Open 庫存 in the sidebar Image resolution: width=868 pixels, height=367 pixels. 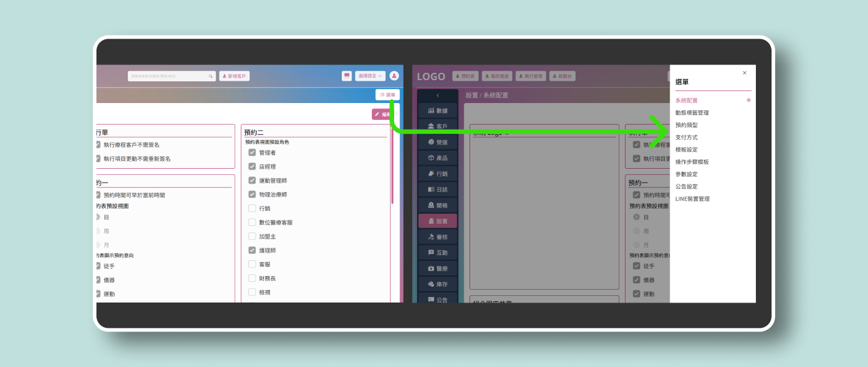point(438,284)
